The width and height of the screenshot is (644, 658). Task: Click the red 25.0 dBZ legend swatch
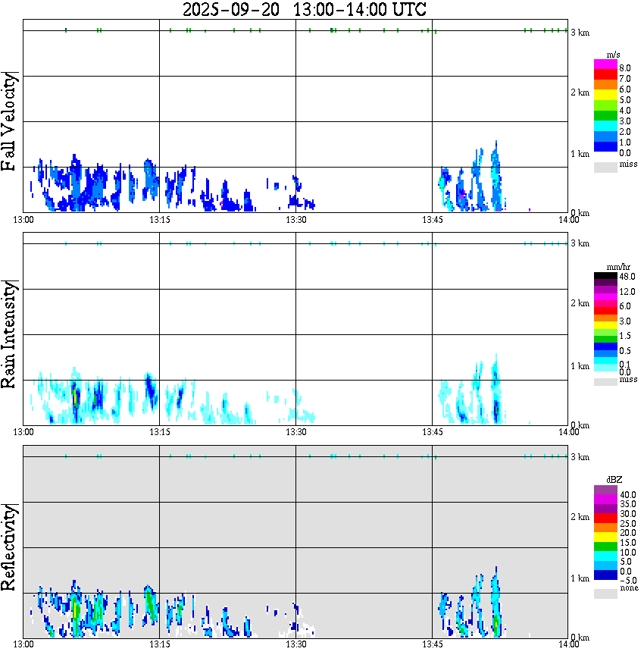pyautogui.click(x=605, y=518)
